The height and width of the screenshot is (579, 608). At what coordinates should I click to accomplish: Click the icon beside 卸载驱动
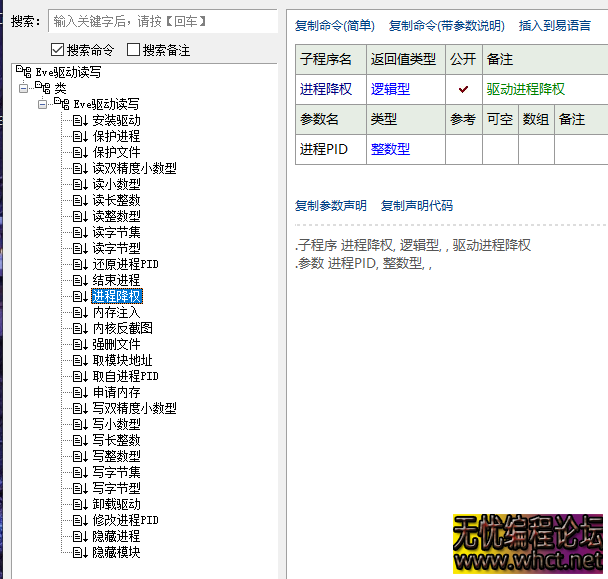[81, 504]
